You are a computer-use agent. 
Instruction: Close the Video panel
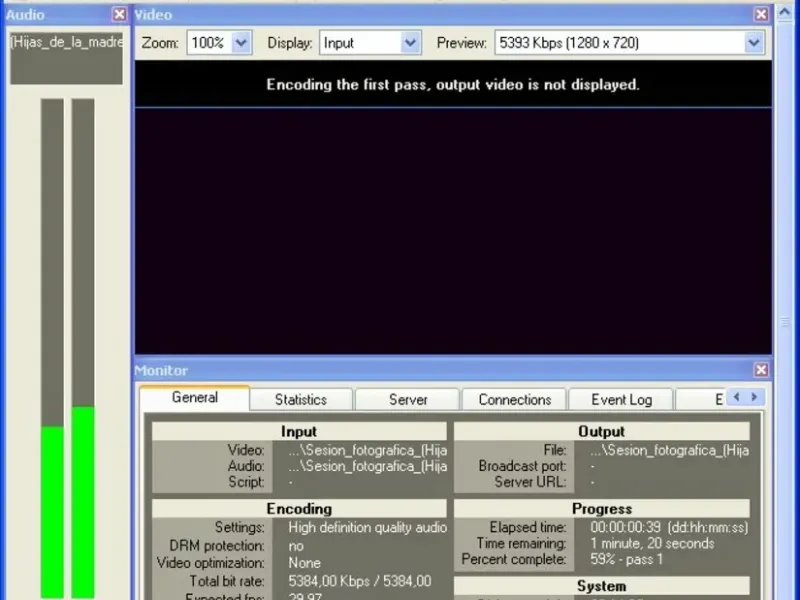pos(761,14)
